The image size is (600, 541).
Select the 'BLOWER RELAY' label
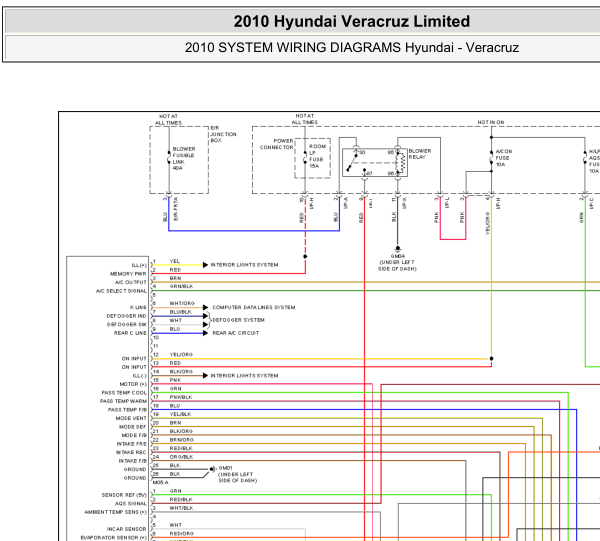[x=420, y=154]
